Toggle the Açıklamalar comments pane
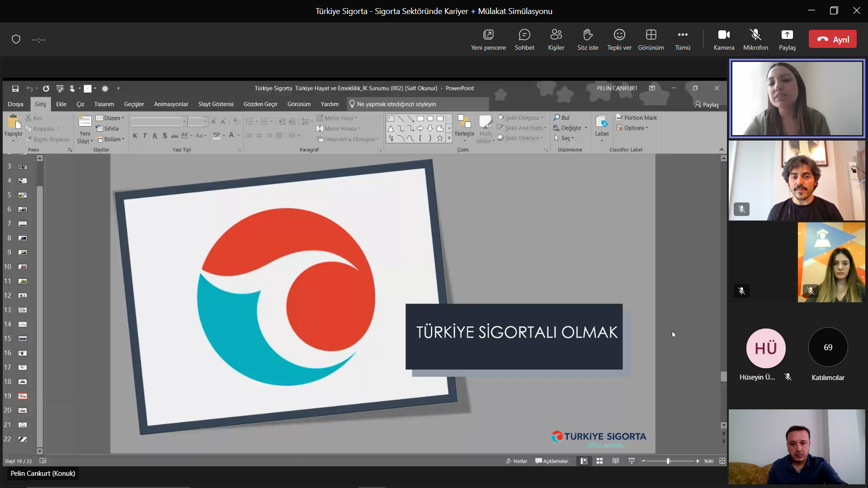This screenshot has width=868, height=488. click(552, 461)
